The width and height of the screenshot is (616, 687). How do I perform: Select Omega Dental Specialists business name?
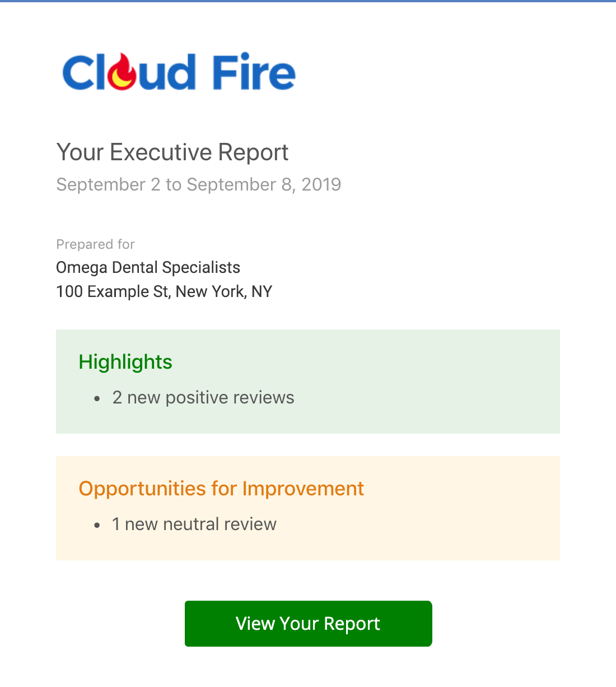pyautogui.click(x=148, y=267)
